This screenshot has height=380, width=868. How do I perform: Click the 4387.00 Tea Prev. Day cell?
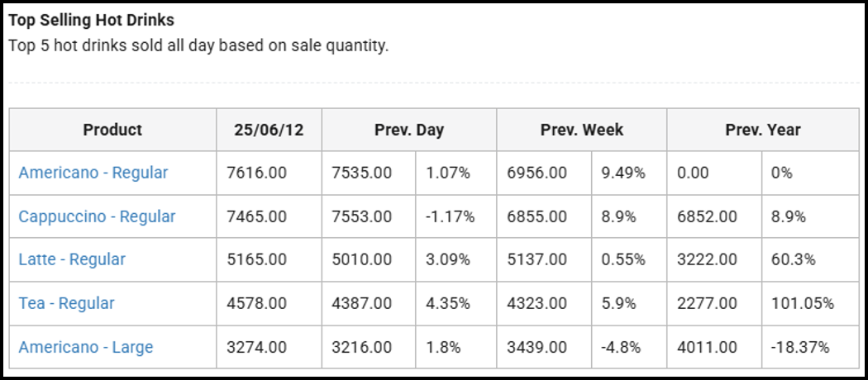tap(362, 303)
